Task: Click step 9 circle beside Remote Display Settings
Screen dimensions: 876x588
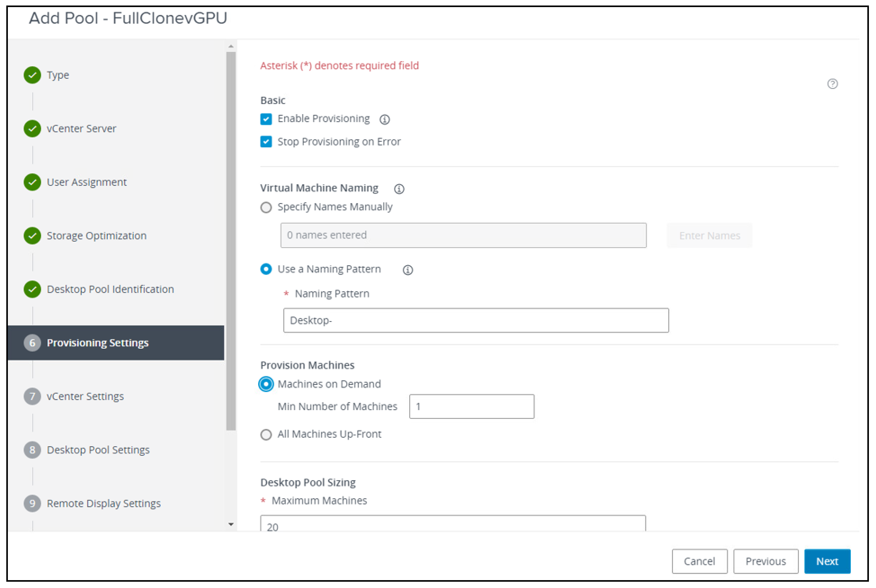Action: click(x=32, y=503)
